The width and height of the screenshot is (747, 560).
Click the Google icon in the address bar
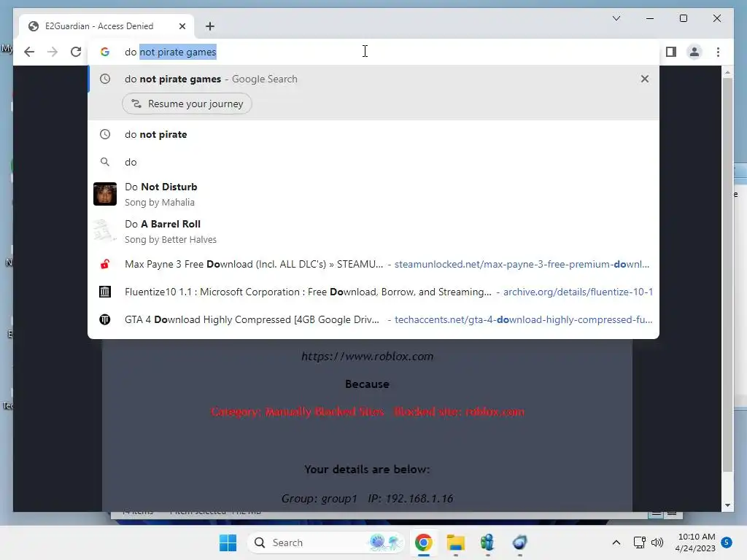pos(105,52)
